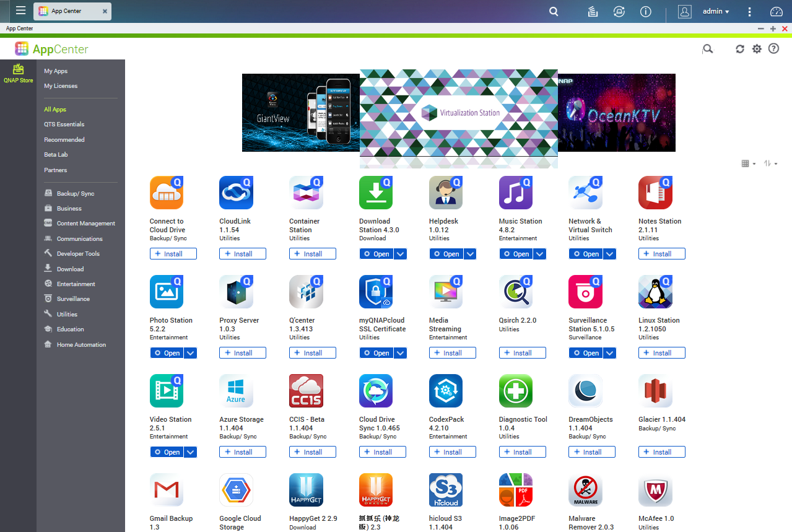The image size is (792, 532).
Task: Click the Notes Station app icon
Action: tap(655, 193)
